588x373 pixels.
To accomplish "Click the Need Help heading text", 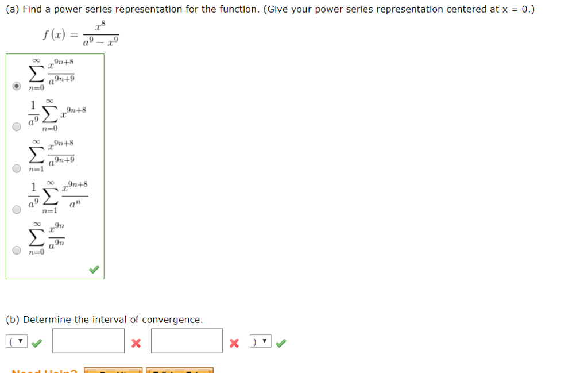I will click(x=45, y=370).
